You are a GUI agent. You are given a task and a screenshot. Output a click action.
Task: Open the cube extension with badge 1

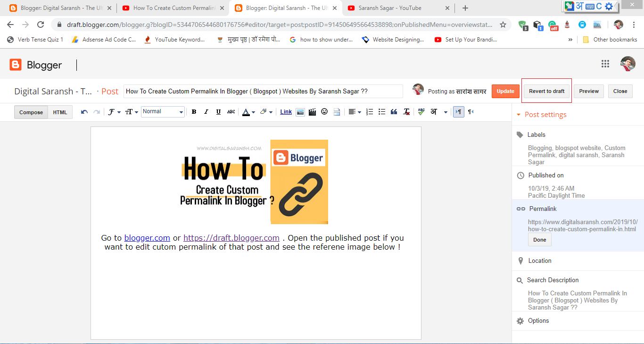point(538,25)
